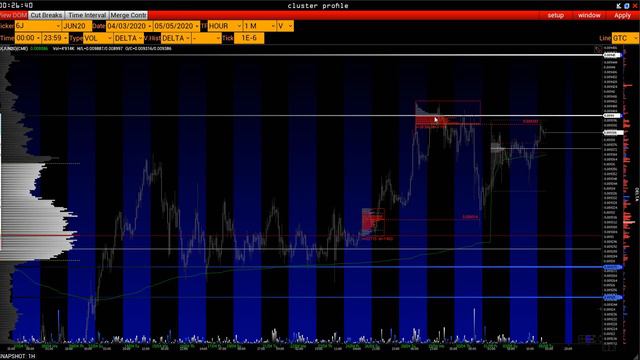
Task: Open the window menu
Action: pos(589,15)
